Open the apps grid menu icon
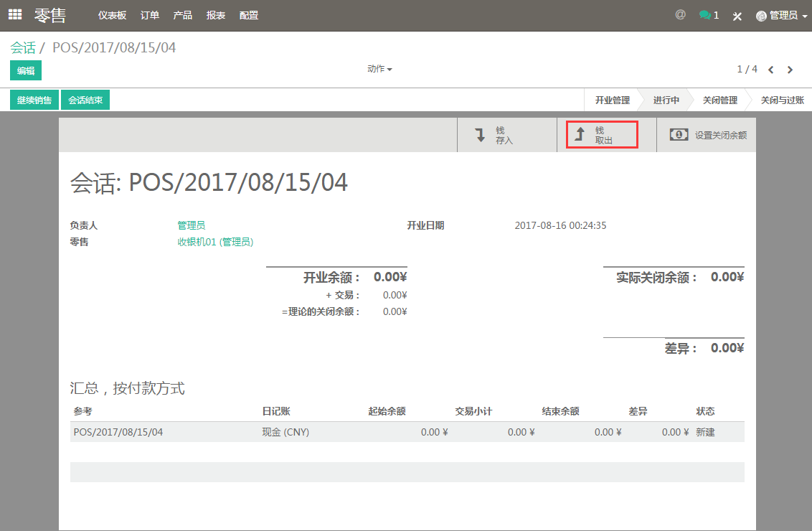The image size is (812, 531). pos(15,14)
